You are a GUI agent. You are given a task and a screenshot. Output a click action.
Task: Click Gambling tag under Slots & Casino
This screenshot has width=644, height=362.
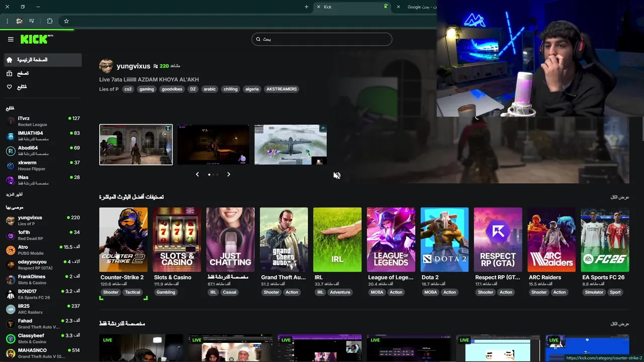(166, 292)
